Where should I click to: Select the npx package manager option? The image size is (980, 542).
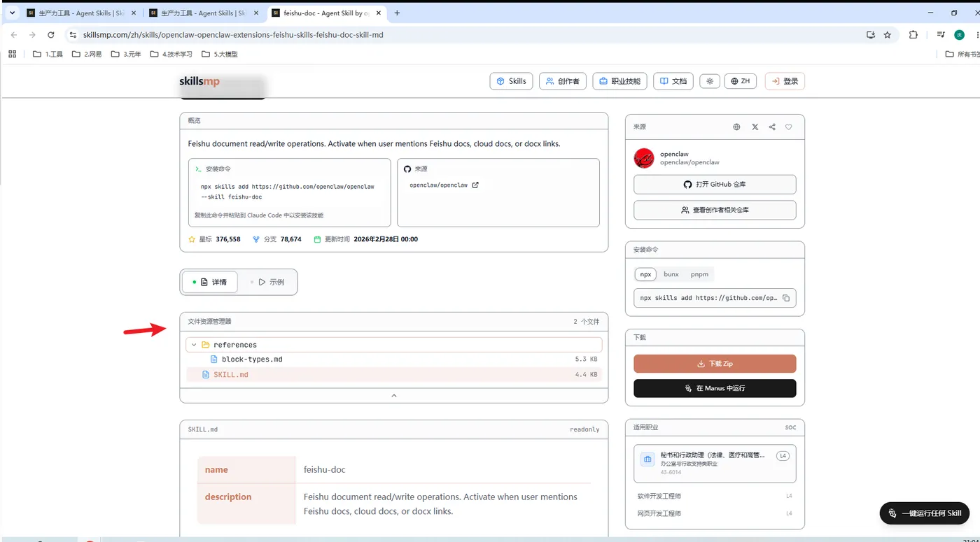646,274
